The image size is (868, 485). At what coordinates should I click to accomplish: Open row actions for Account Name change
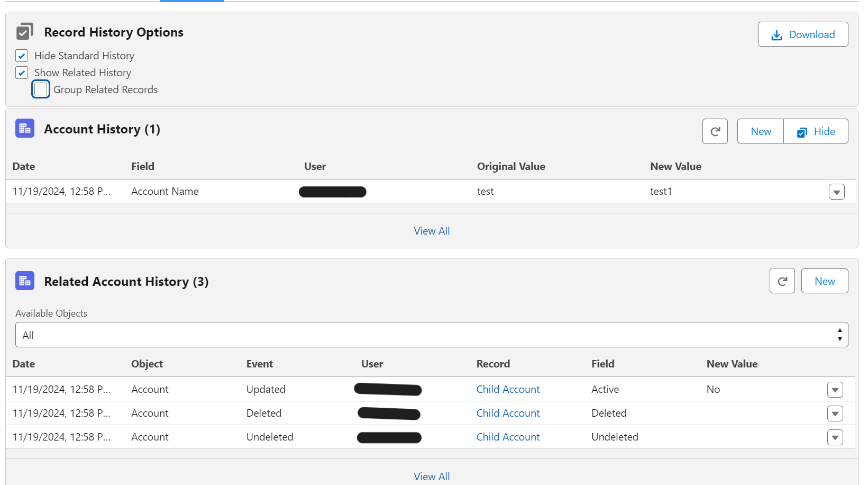pyautogui.click(x=836, y=192)
